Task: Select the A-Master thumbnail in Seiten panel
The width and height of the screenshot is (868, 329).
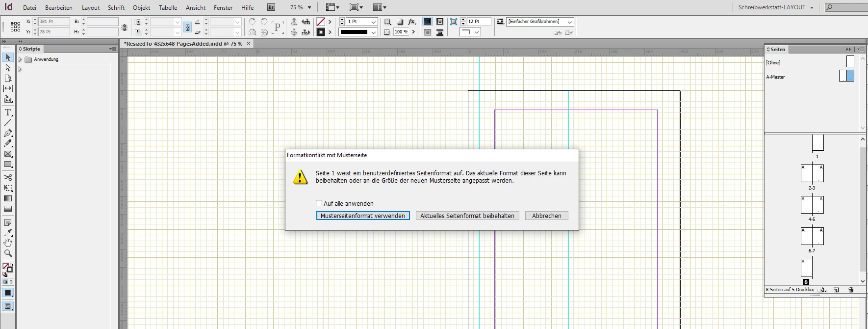Action: (x=846, y=76)
